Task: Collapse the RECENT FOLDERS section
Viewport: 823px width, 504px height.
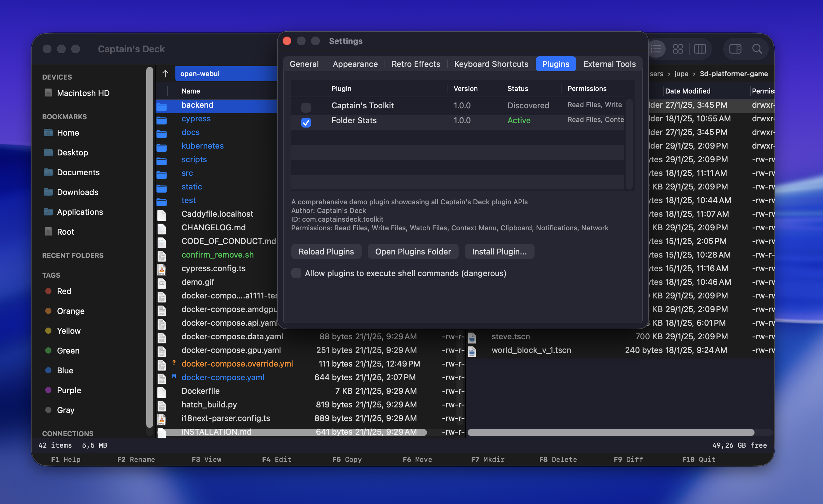Action: point(73,255)
